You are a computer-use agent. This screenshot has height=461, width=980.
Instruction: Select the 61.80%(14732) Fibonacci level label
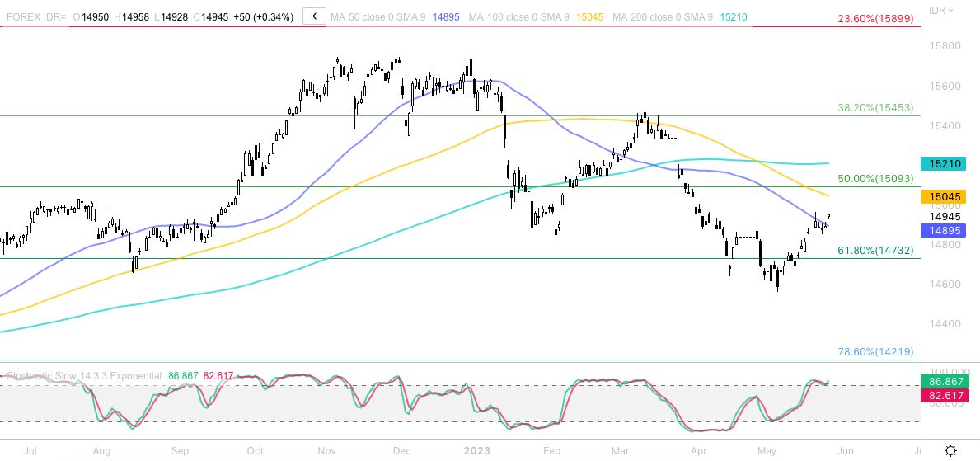[x=874, y=250]
